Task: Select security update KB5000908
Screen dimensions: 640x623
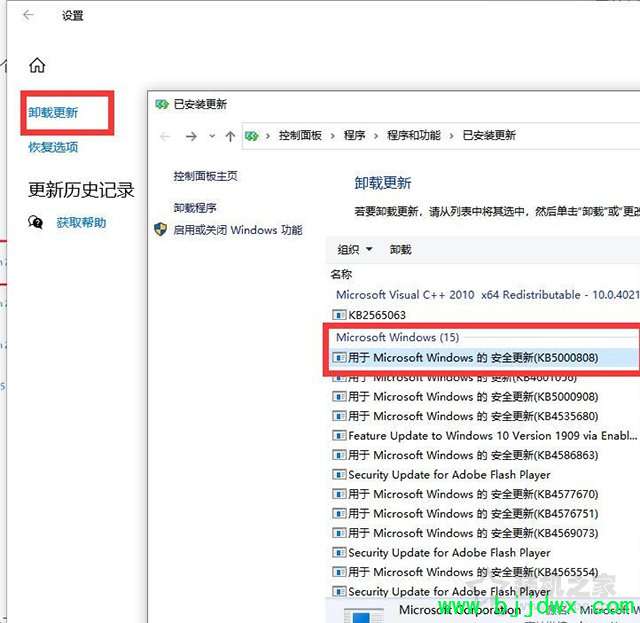Action: [473, 396]
